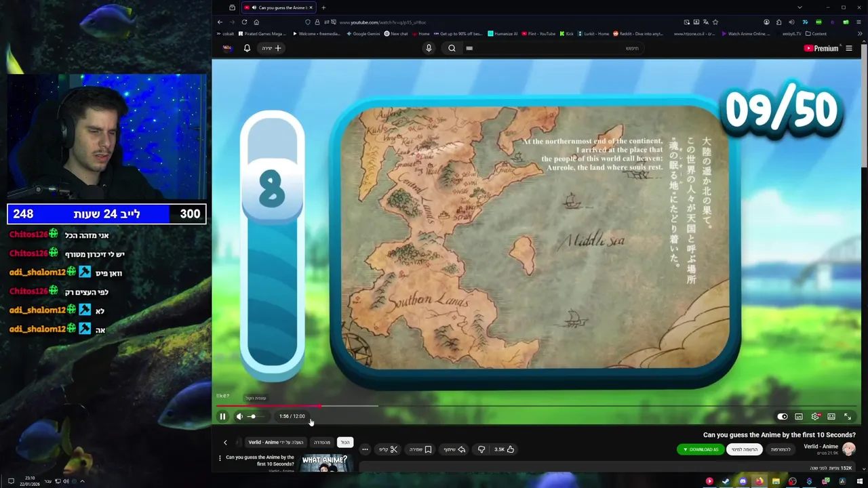This screenshot has height=488, width=868.
Task: Click the YouTube search magnifier button
Action: [452, 48]
